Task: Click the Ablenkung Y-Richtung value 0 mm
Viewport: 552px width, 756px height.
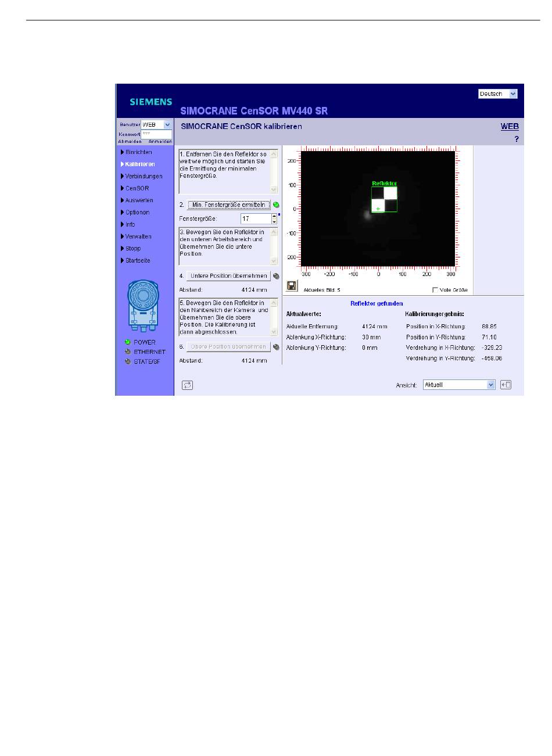Action: point(370,347)
